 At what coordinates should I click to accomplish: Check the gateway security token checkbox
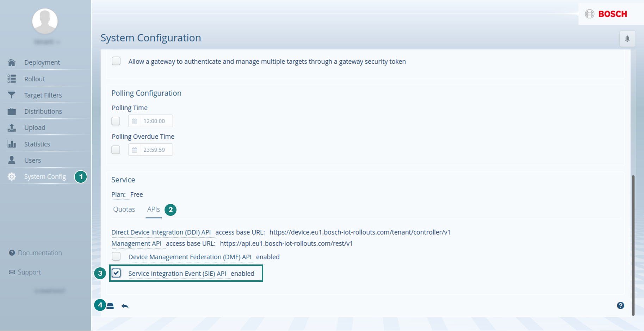pyautogui.click(x=116, y=61)
